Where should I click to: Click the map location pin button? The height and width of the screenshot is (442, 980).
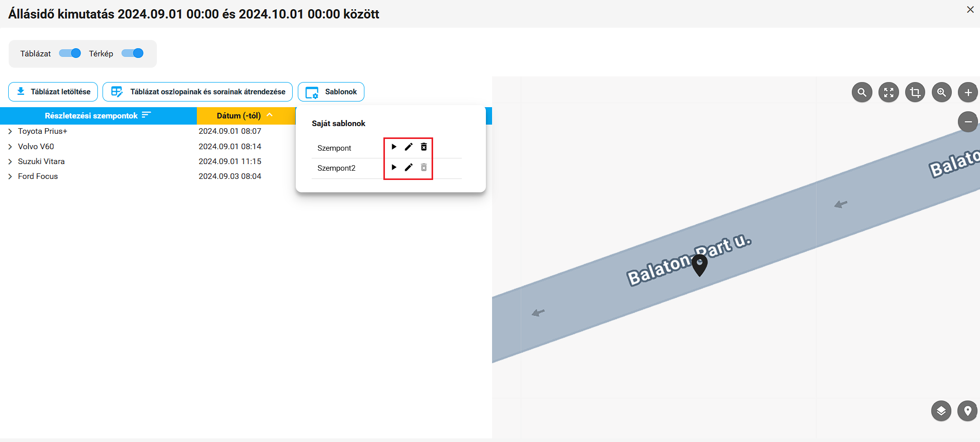(968, 411)
